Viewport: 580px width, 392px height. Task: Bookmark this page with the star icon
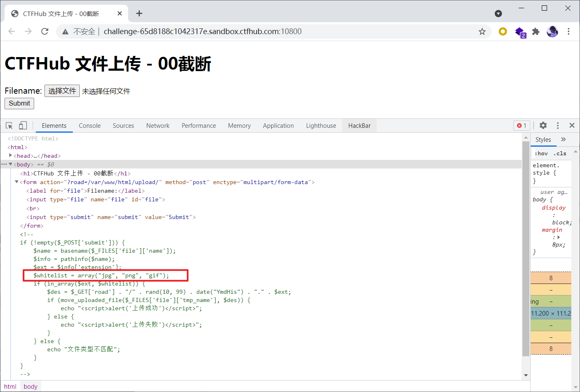click(x=482, y=32)
